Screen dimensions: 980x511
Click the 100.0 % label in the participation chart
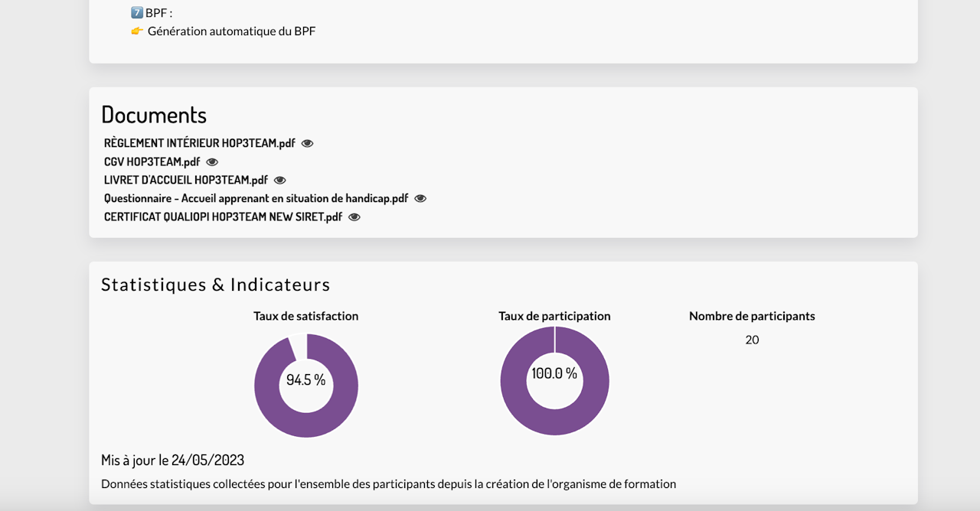tap(554, 373)
